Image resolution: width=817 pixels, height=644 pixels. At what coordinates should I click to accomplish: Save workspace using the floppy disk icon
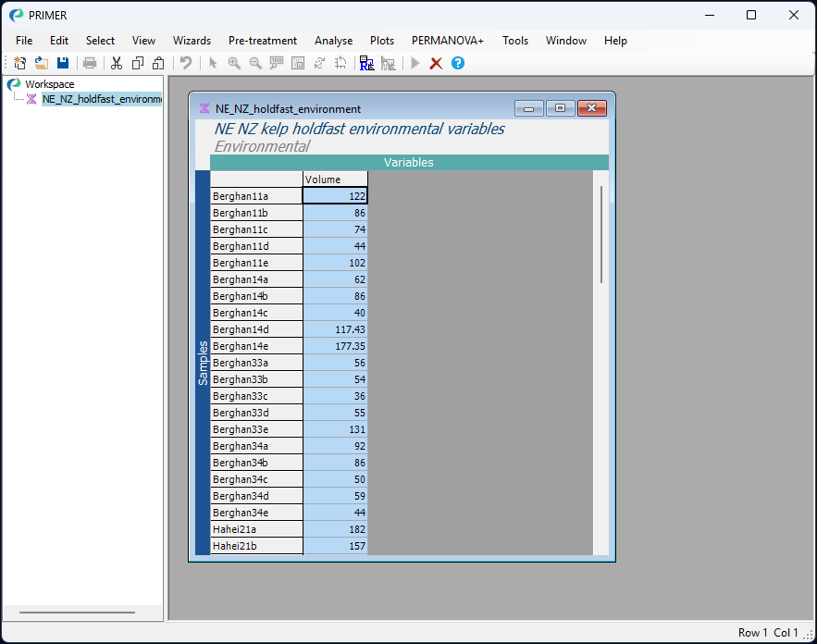[63, 63]
